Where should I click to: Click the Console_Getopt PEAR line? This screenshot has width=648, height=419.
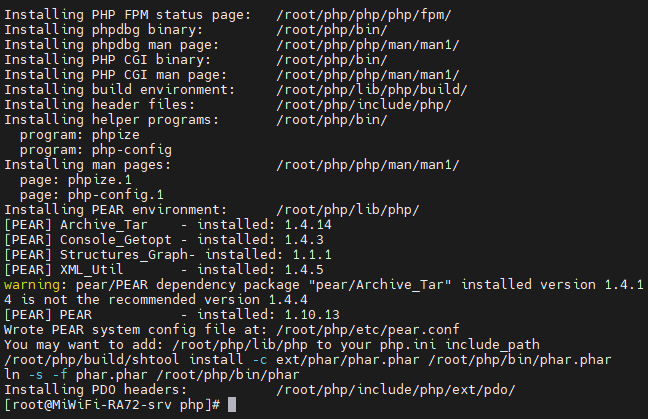tap(164, 240)
